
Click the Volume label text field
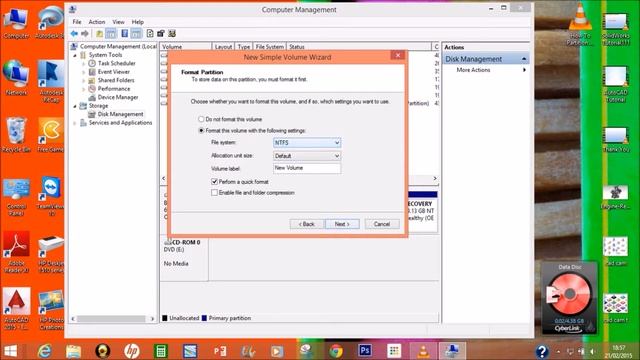[x=307, y=168]
